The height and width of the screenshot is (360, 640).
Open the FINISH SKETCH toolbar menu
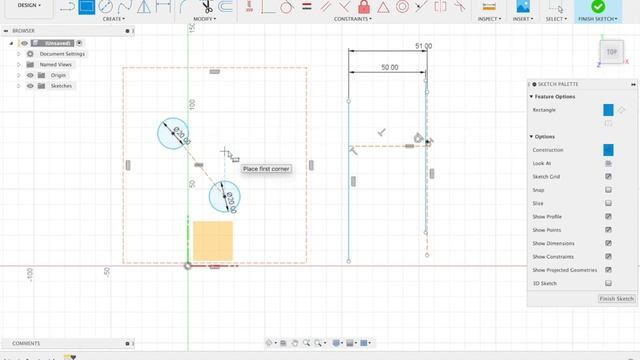pyautogui.click(x=598, y=19)
